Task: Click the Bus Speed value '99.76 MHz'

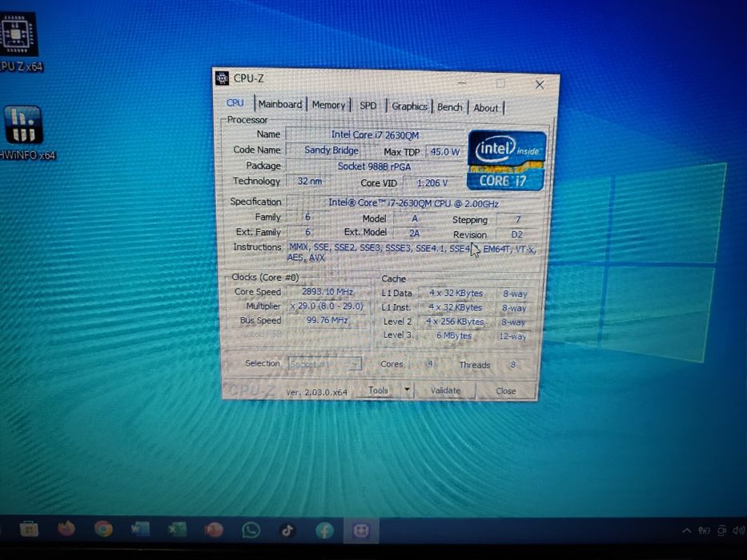Action: (x=327, y=320)
